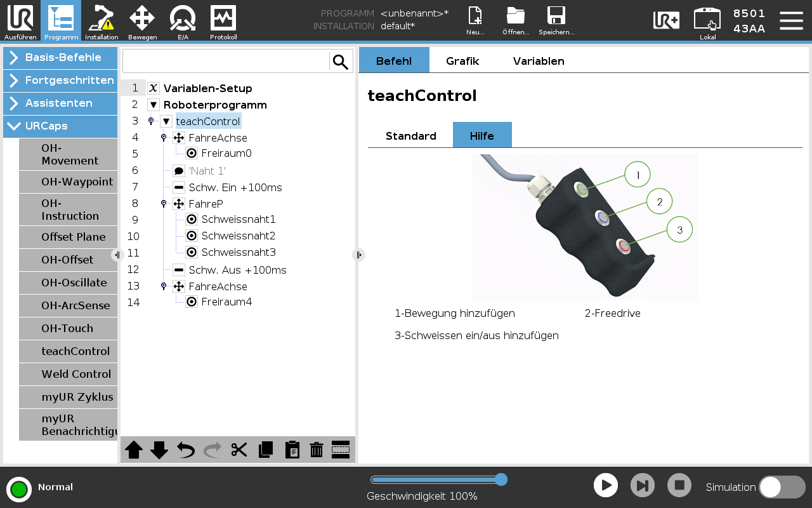Click the undo arrow icon
Viewport: 812px width, 508px height.
[x=186, y=450]
